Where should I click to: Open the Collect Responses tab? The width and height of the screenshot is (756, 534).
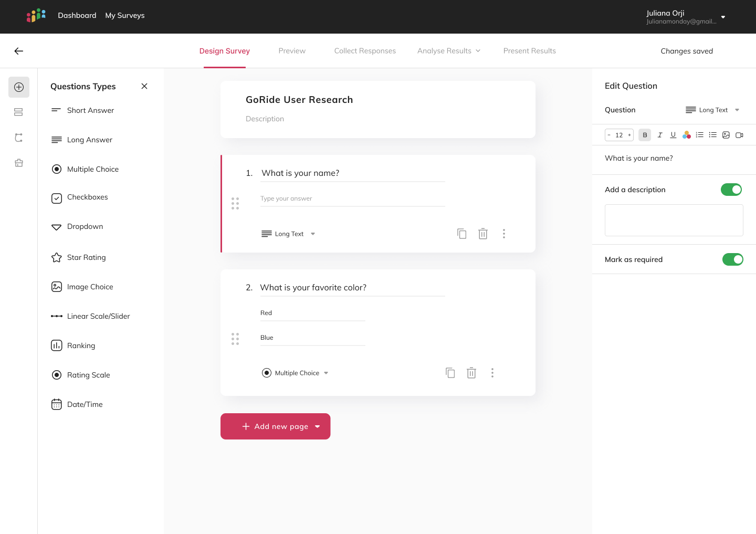[365, 51]
